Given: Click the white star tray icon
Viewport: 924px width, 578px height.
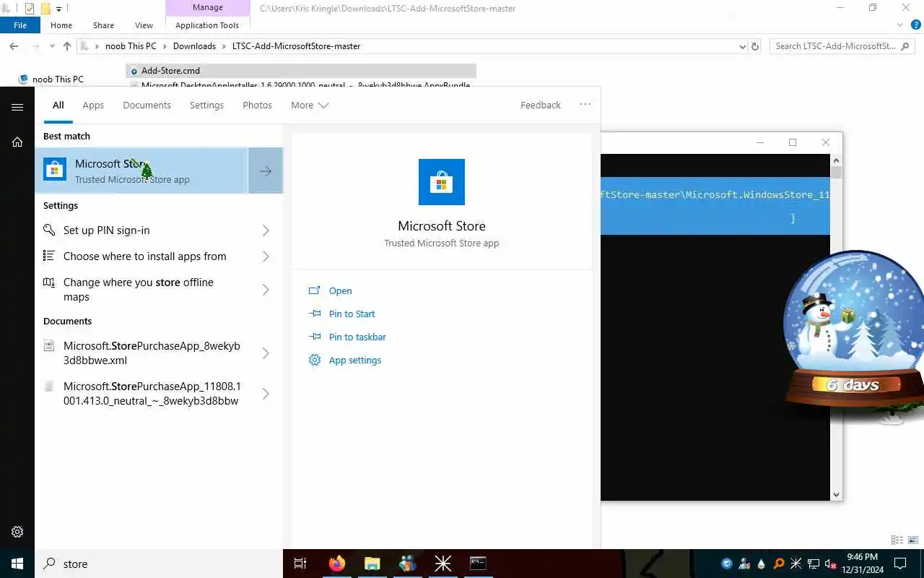Looking at the screenshot, I should pos(796,564).
